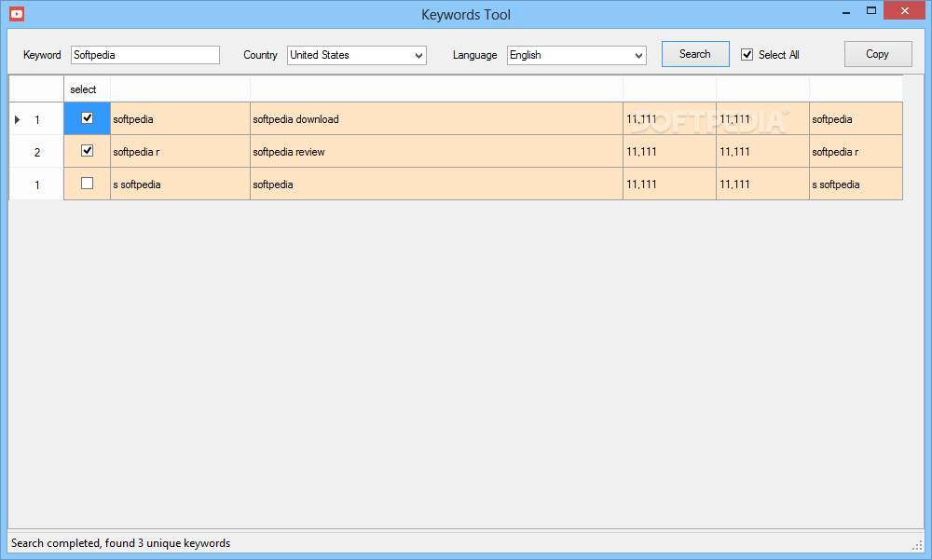Select the row header of the s softpedia row

pyautogui.click(x=36, y=184)
